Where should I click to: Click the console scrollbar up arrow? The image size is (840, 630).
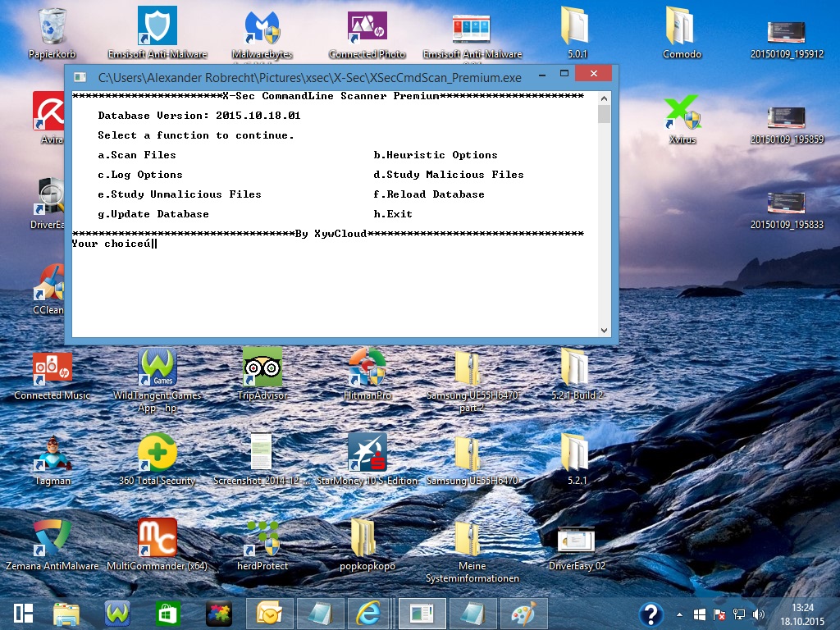[604, 98]
